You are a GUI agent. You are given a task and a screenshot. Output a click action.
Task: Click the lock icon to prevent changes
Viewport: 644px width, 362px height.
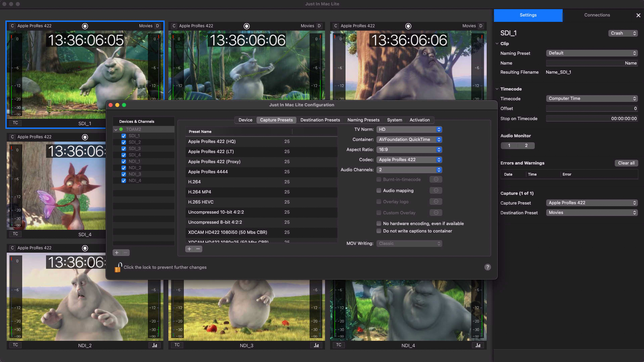(118, 267)
